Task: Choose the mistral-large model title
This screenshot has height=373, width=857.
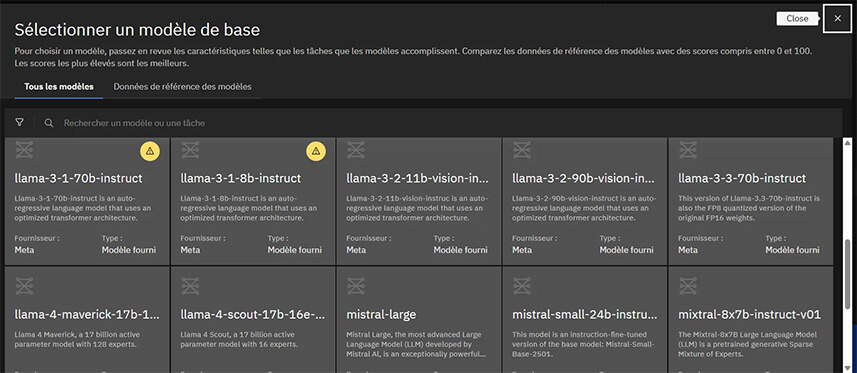Action: [381, 315]
